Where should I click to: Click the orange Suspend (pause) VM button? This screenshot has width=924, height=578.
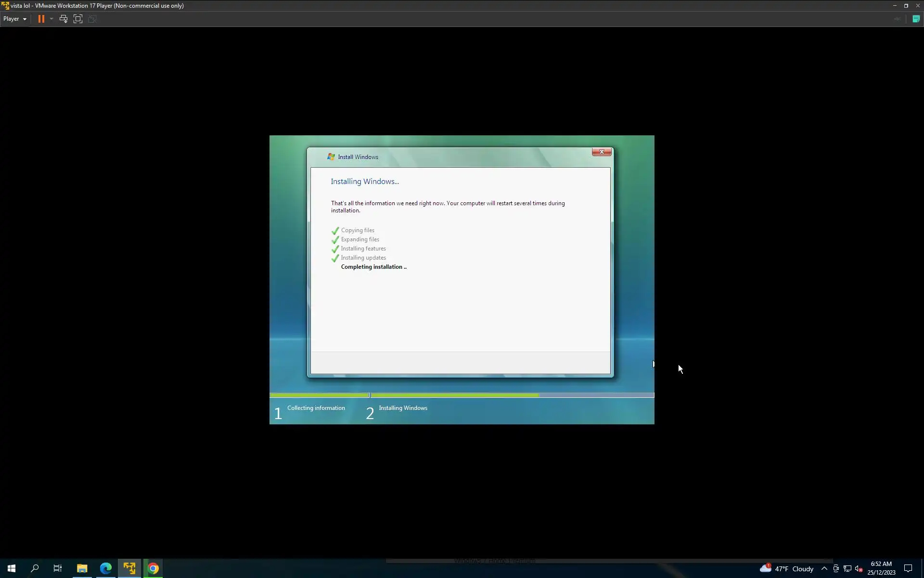coord(41,19)
